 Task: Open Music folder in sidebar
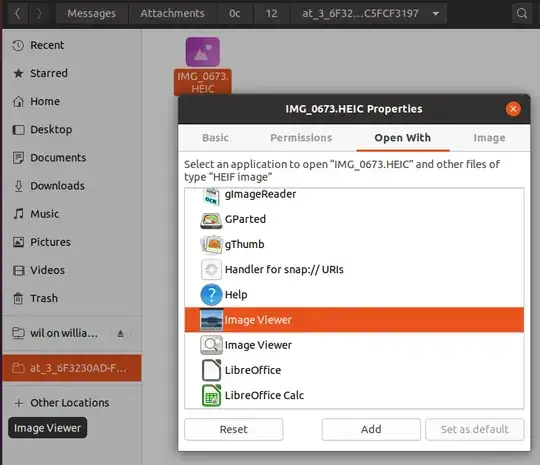[x=72, y=214]
